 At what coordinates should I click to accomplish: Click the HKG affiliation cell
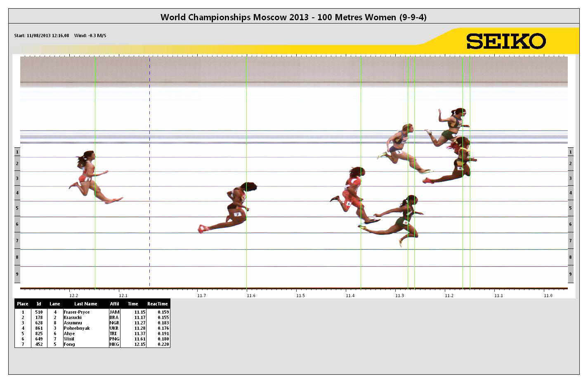(x=114, y=344)
